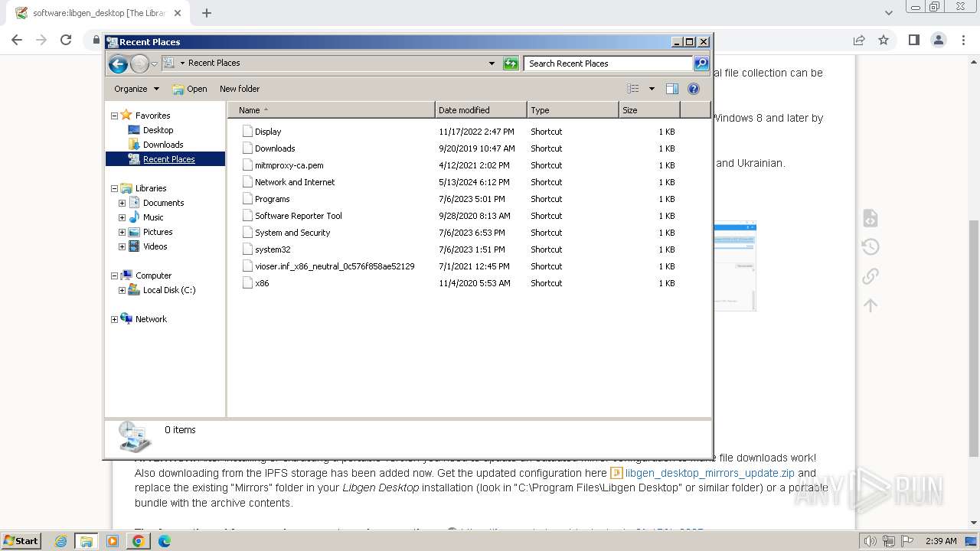
Task: Collapse the Favorites tree group
Action: [x=114, y=116]
